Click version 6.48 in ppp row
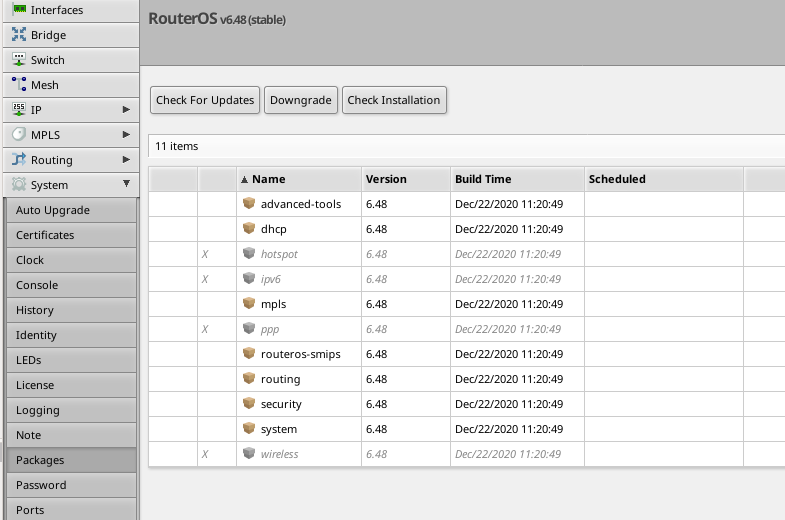The image size is (785, 520). 376,329
